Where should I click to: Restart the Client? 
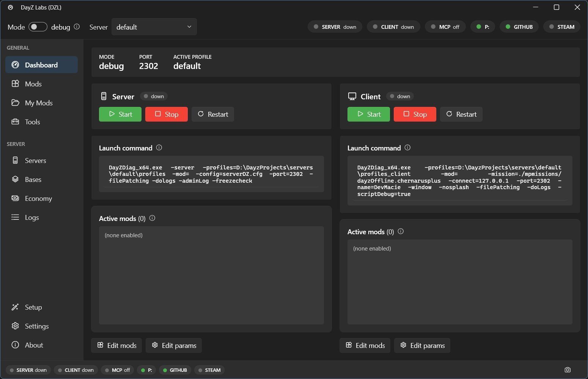(x=461, y=114)
